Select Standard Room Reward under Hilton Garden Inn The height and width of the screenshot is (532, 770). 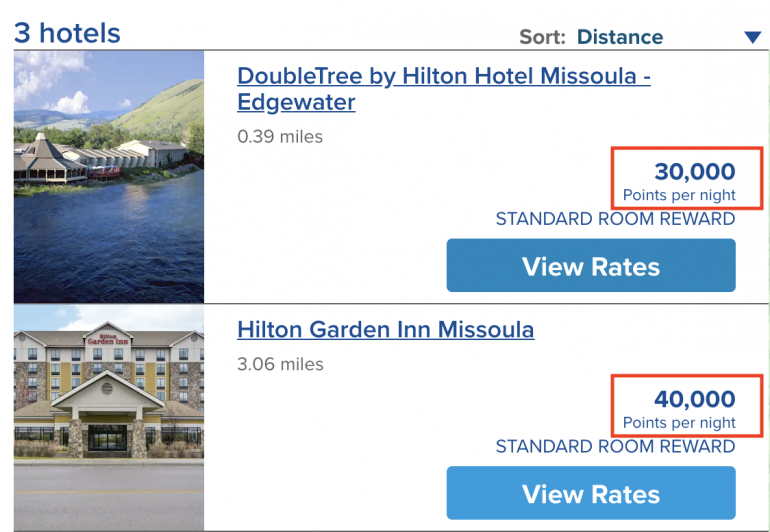(615, 447)
